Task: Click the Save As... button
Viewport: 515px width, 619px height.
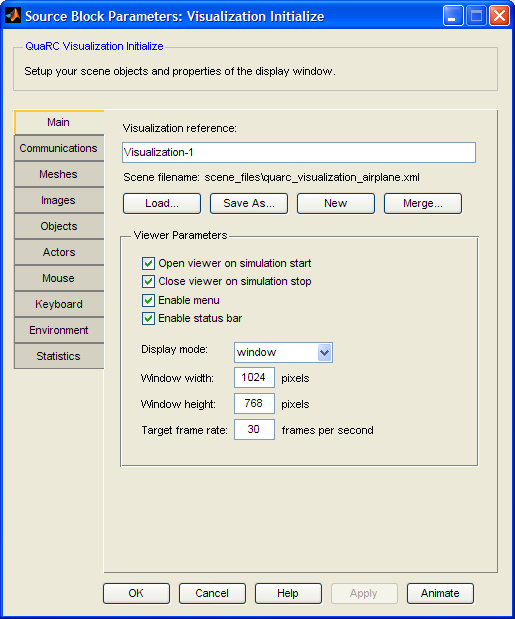Action: click(249, 203)
